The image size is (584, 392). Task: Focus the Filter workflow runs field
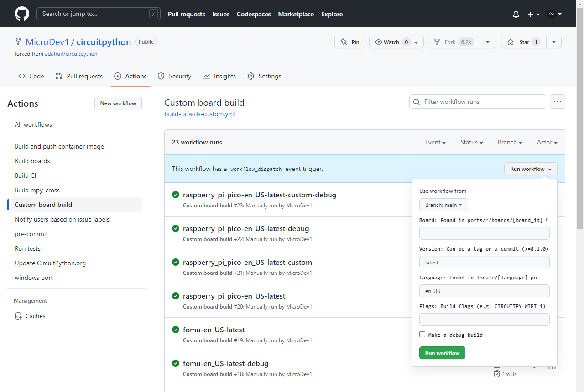(x=478, y=102)
